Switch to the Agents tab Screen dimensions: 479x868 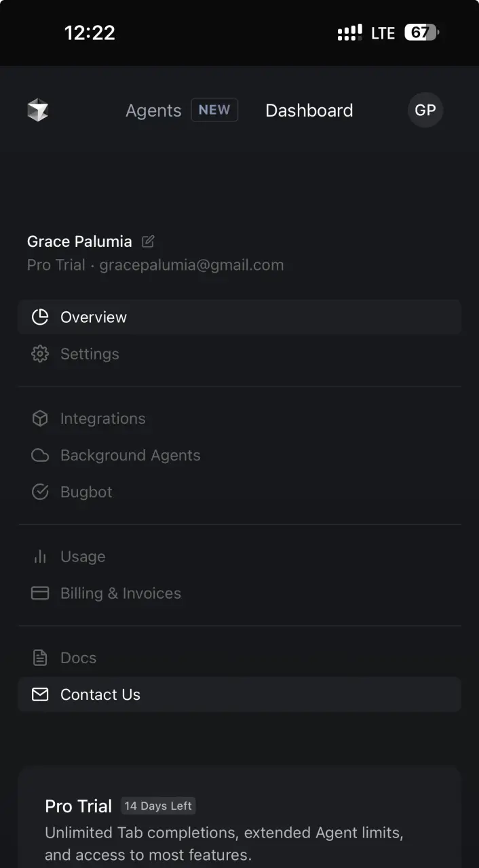[x=153, y=111]
